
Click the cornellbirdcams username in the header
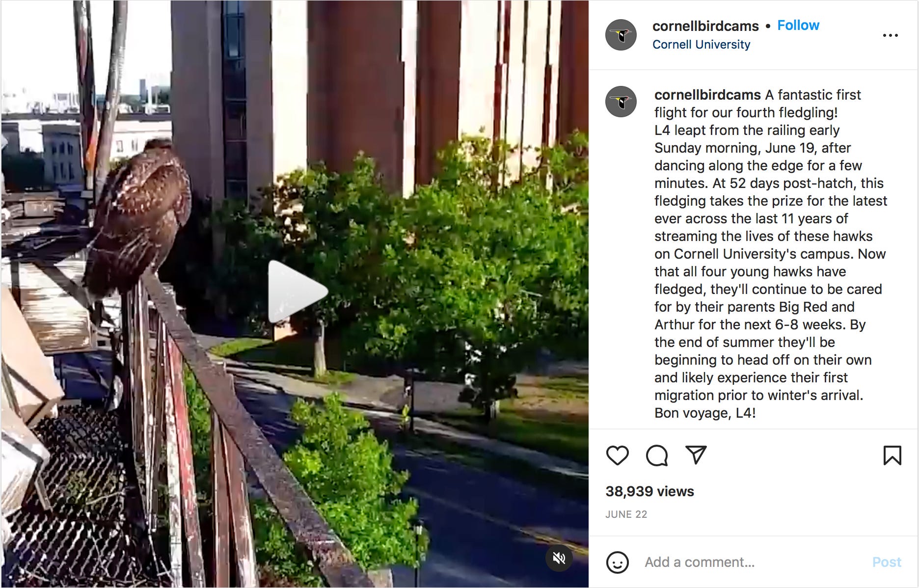705,26
